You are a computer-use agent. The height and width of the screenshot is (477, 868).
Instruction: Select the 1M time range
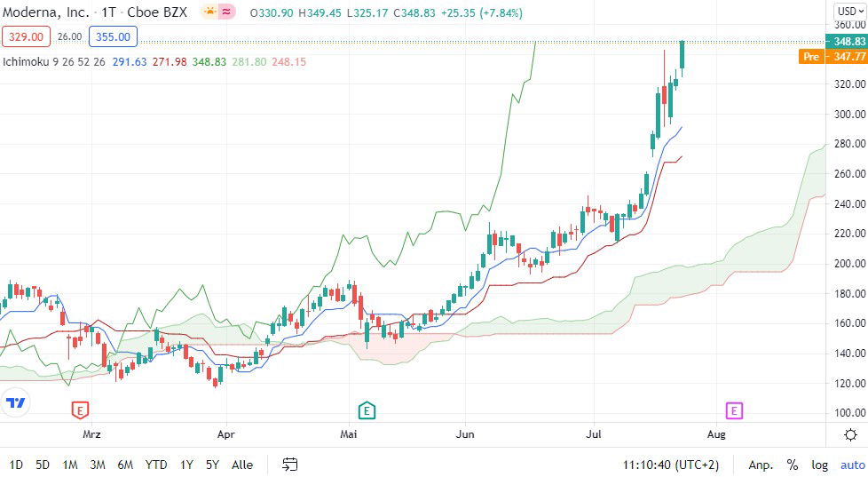[x=70, y=465]
